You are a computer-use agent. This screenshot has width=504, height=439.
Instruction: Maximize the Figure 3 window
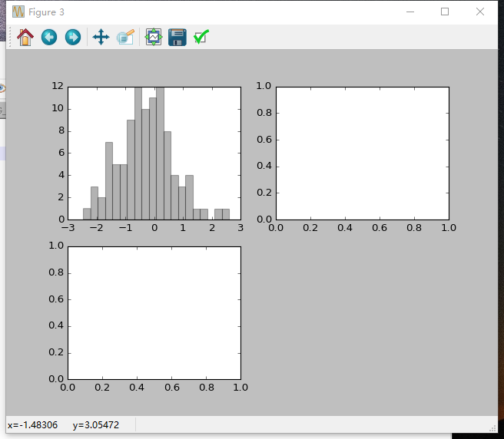[x=445, y=12]
